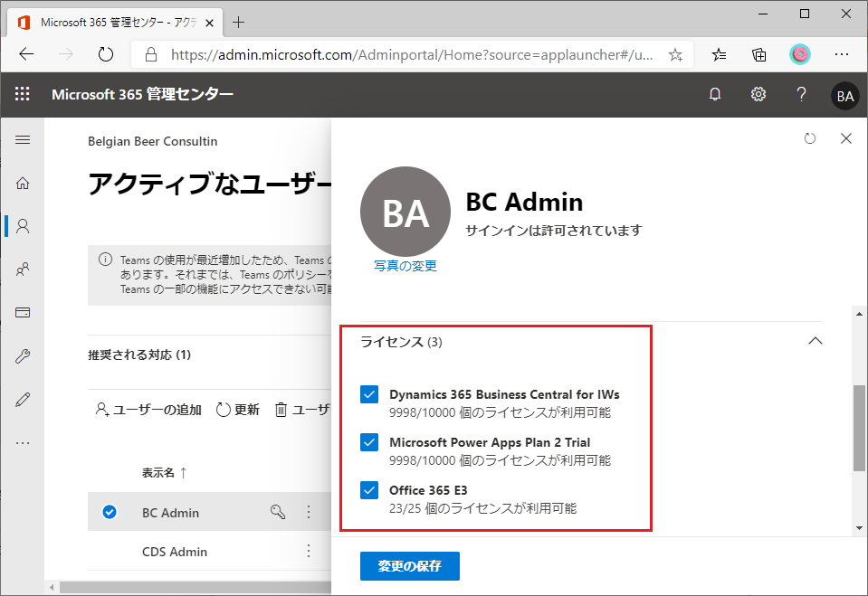Open the help question mark
The image size is (868, 596).
point(801,94)
